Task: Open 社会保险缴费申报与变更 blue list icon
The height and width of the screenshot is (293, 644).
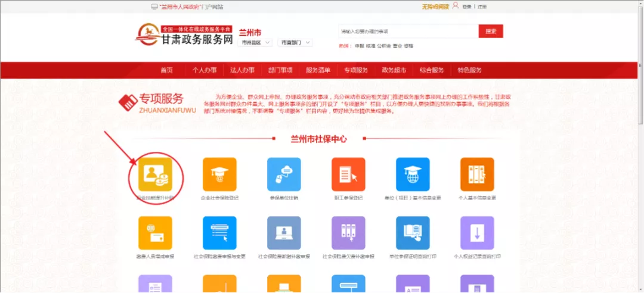Action: pos(219,233)
